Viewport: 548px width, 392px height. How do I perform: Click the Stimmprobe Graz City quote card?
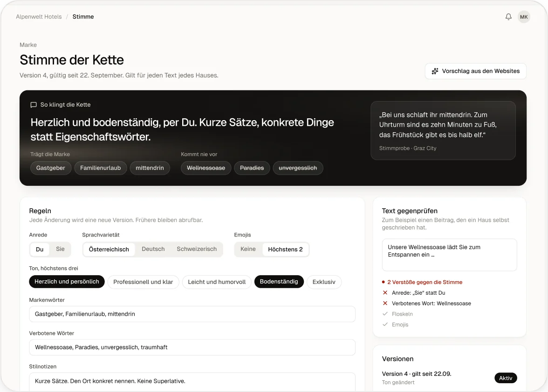point(443,130)
